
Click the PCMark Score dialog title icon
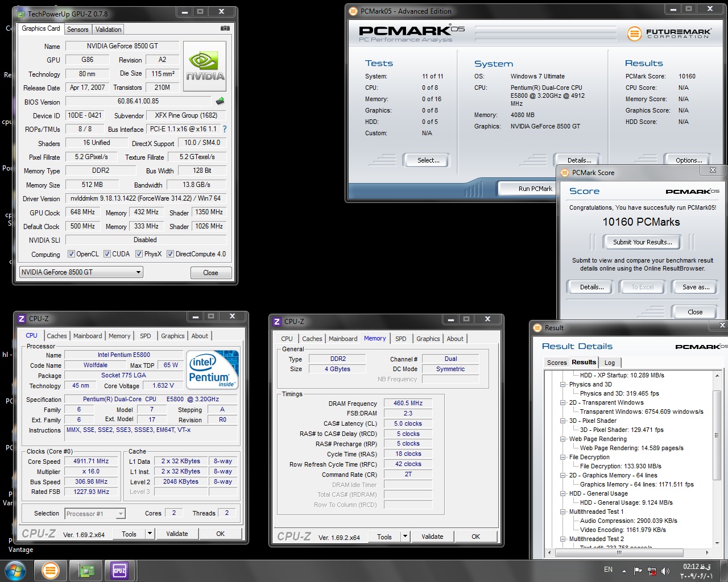coord(565,173)
